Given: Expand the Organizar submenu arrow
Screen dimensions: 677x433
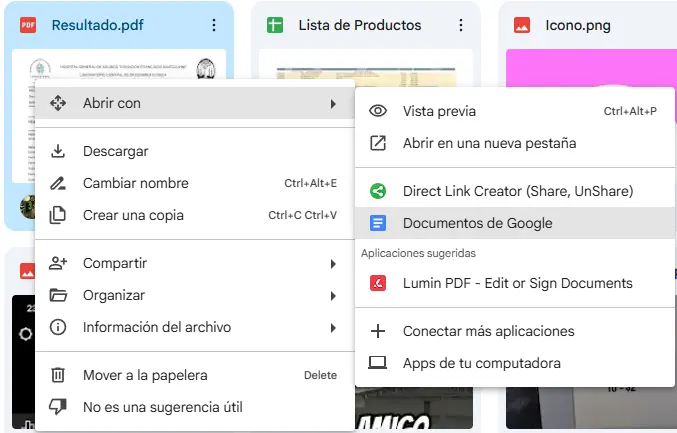Looking at the screenshot, I should [332, 295].
